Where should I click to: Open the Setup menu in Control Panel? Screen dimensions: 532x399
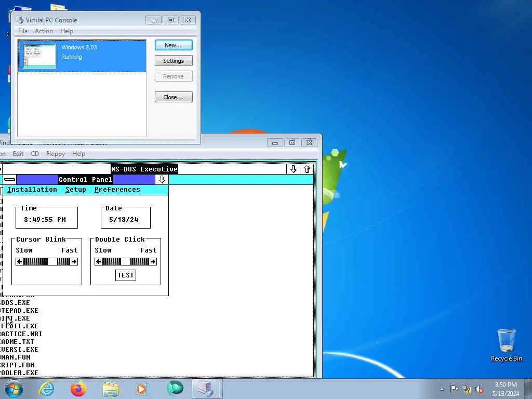pos(76,189)
